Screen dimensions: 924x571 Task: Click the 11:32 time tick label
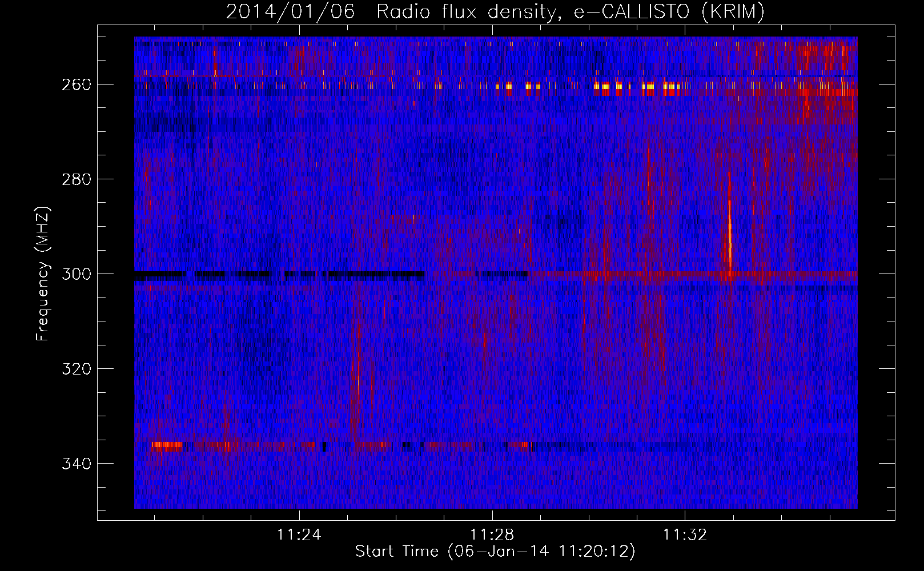coord(685,535)
